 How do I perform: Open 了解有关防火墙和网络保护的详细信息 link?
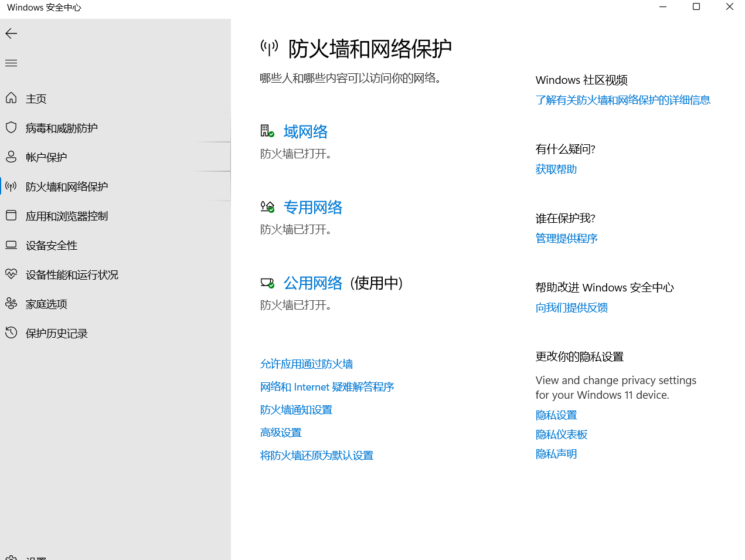[x=623, y=100]
